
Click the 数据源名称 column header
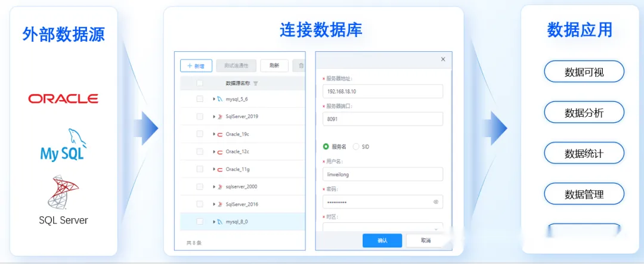coord(238,83)
